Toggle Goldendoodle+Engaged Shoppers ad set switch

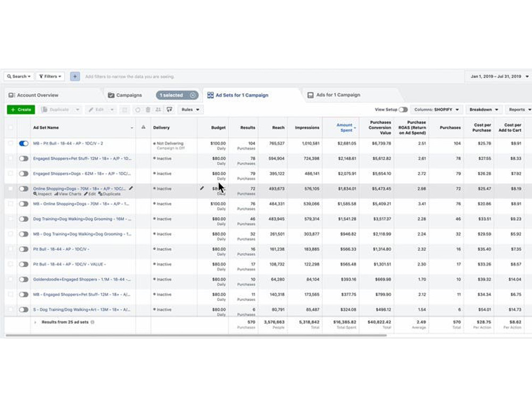pos(24,279)
